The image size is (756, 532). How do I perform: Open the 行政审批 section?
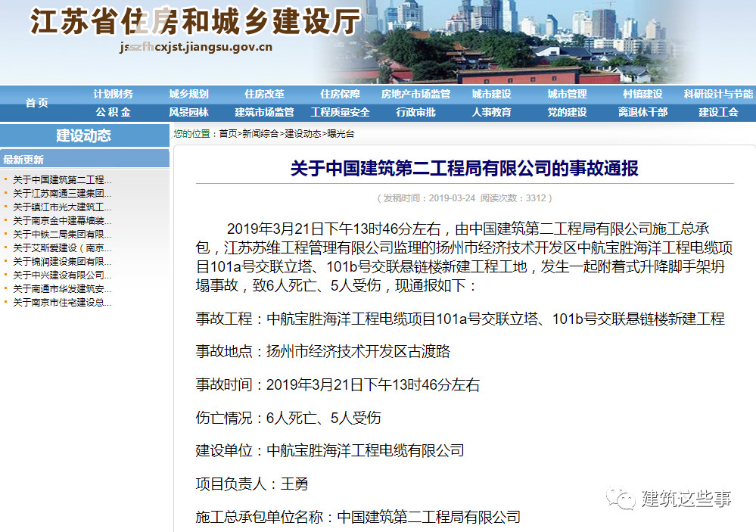point(415,112)
